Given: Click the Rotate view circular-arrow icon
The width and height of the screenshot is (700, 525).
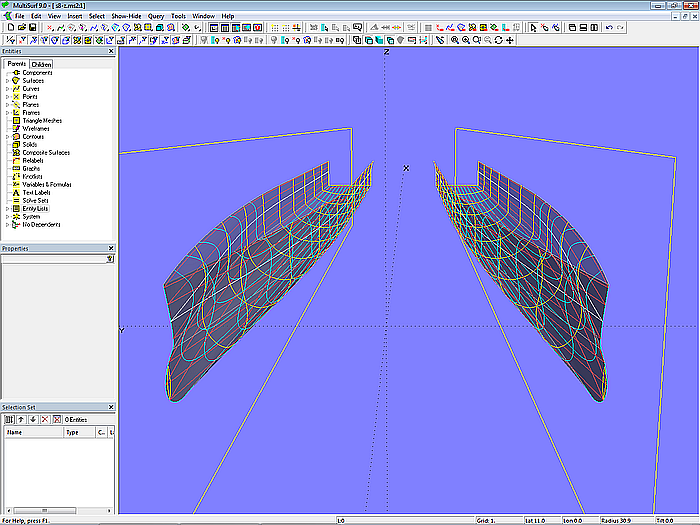Looking at the screenshot, I should coord(498,40).
